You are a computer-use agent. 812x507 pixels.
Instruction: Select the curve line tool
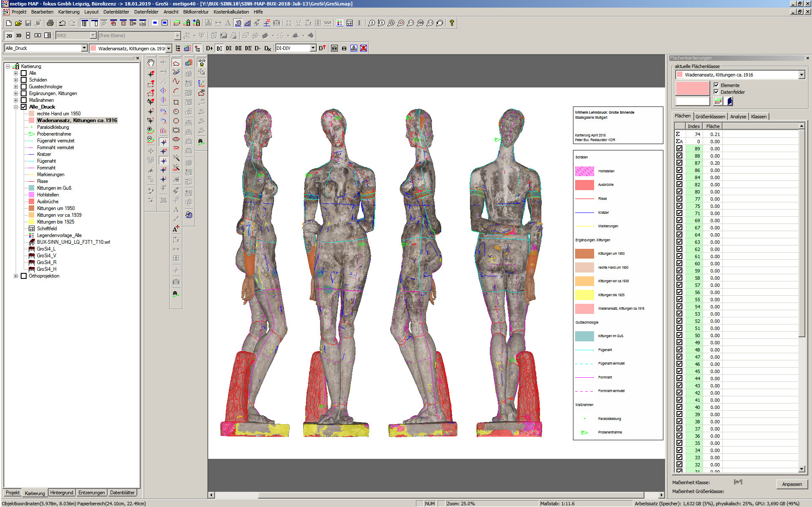[176, 81]
